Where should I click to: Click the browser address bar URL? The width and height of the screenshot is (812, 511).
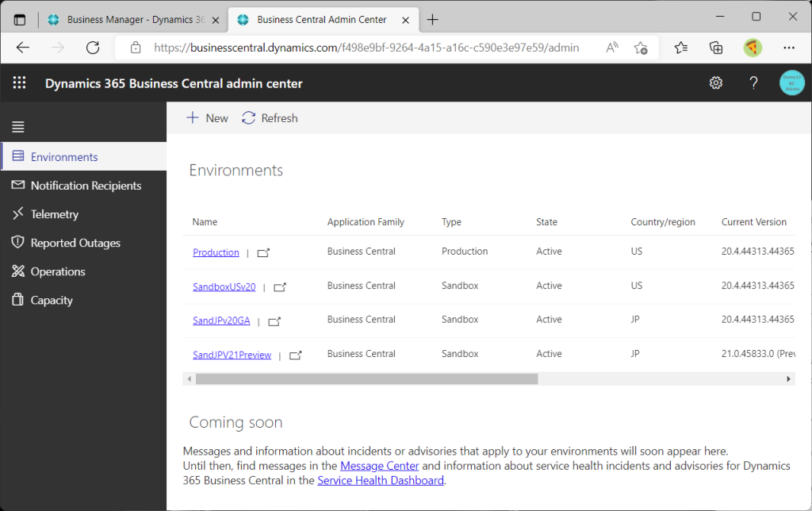click(366, 48)
